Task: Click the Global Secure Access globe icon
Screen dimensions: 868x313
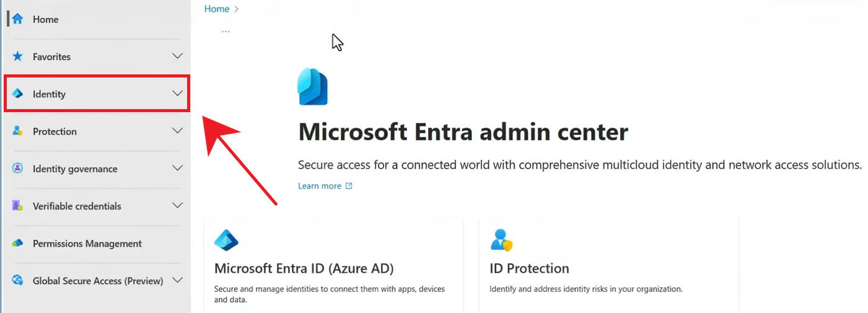Action: 17,281
